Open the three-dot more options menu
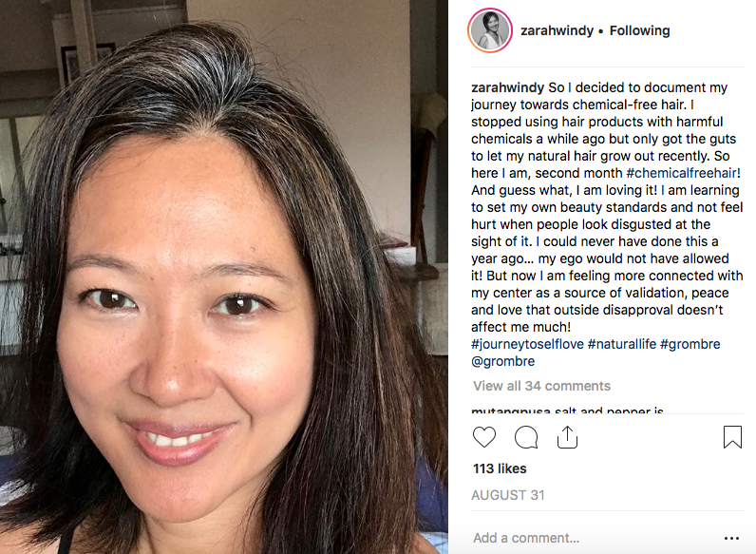The width and height of the screenshot is (756, 554). pyautogui.click(x=731, y=538)
